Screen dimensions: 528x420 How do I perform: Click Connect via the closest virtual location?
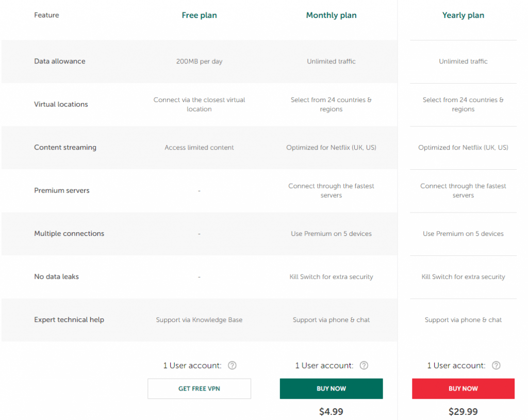[200, 105]
